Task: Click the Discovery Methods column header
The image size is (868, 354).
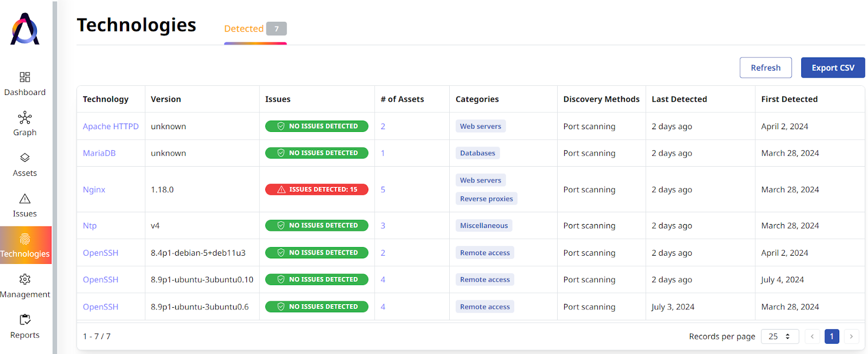Action: click(x=601, y=99)
